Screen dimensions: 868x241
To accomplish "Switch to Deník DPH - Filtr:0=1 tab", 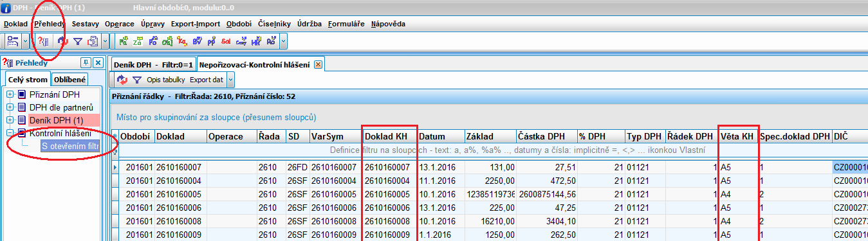I will [153, 65].
